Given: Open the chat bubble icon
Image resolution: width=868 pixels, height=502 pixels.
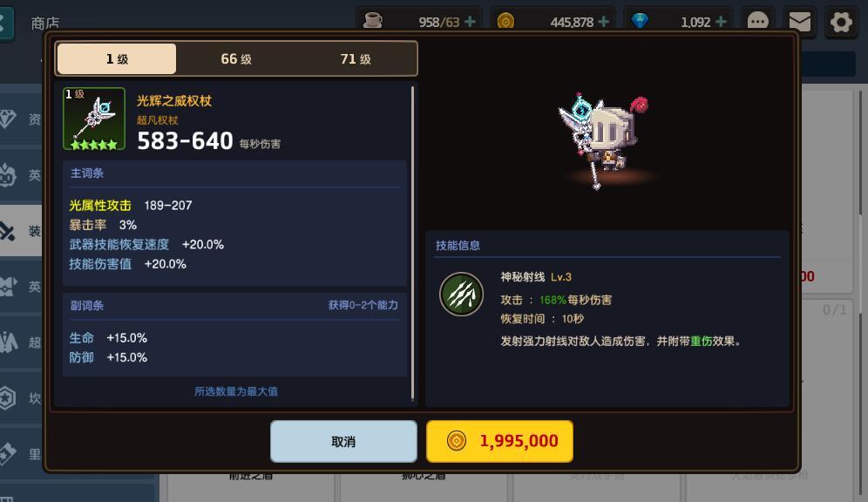Looking at the screenshot, I should pyautogui.click(x=758, y=22).
